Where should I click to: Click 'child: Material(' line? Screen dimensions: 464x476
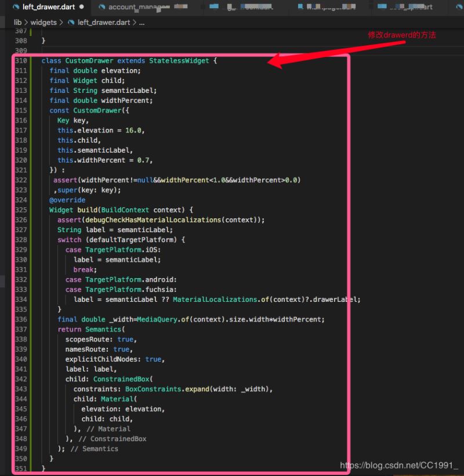[105, 399]
